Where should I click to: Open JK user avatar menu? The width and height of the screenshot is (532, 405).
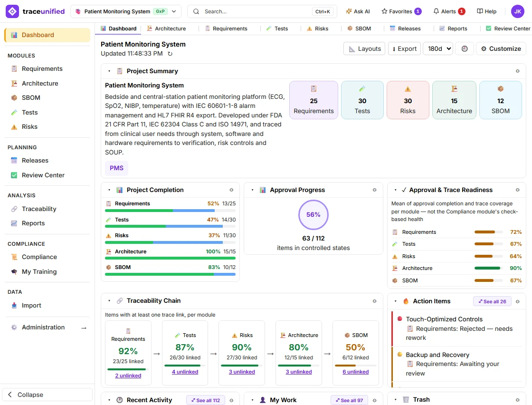[x=517, y=11]
